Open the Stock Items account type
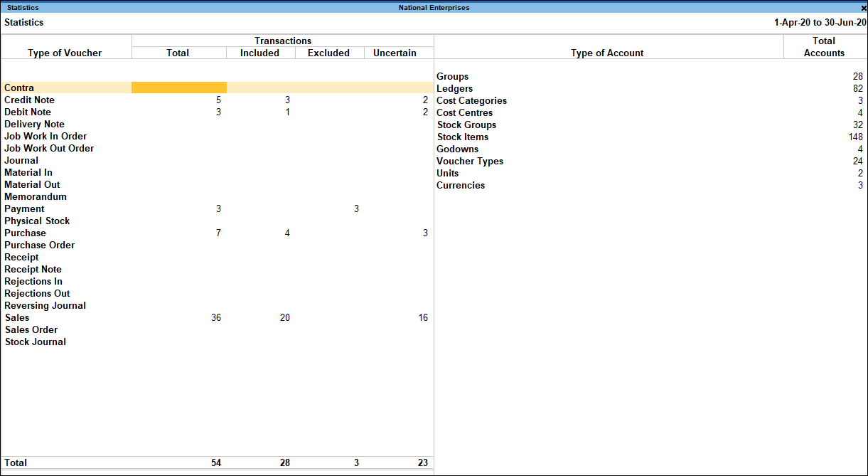The image size is (868, 476). point(463,137)
